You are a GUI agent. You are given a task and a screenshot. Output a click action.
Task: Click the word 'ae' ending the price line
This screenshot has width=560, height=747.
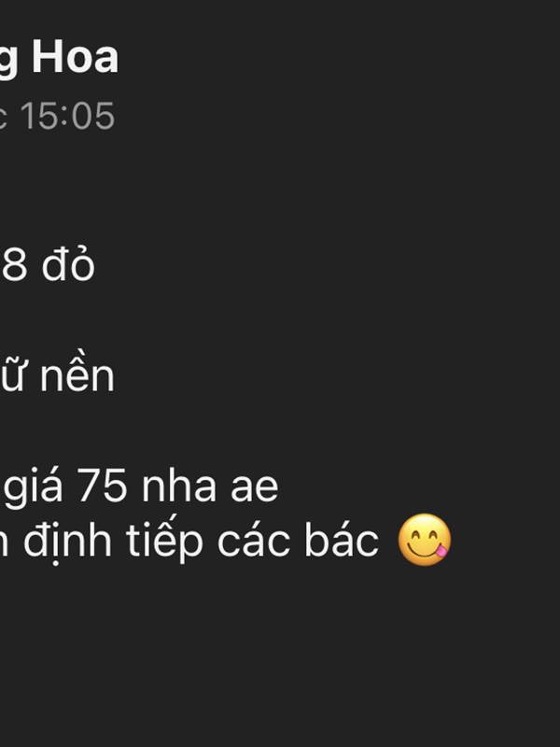(255, 488)
